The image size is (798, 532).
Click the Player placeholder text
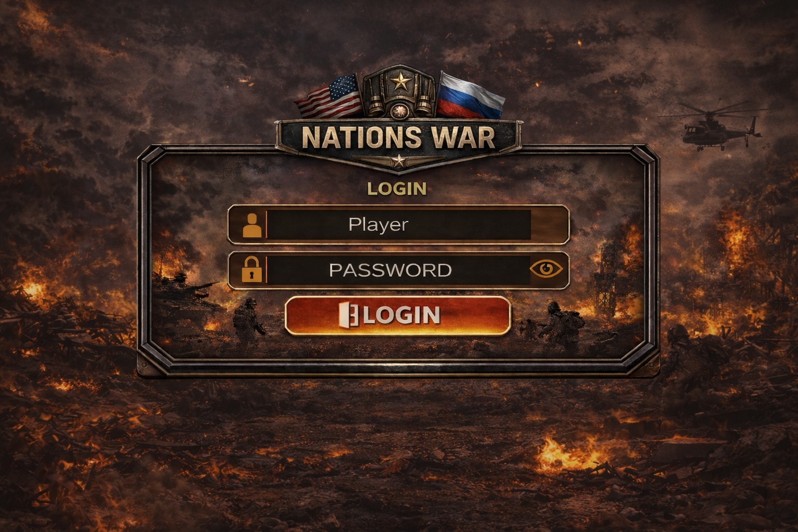378,225
